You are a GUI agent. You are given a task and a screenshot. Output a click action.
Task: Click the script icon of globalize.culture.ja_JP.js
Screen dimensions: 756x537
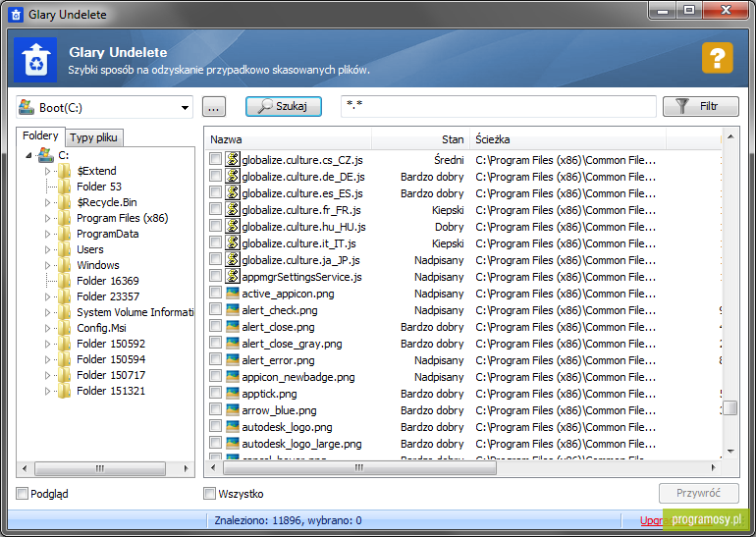pyautogui.click(x=233, y=259)
